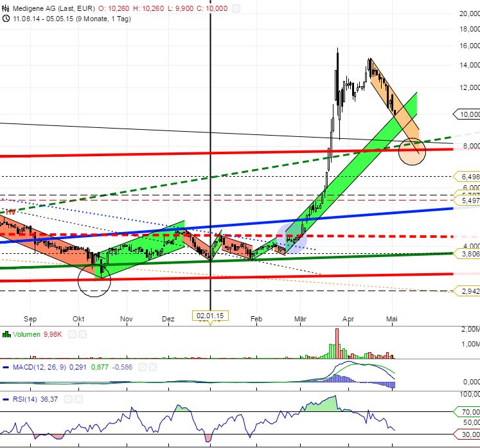
Task: Open settings gear next to Medigene price line
Action: [236, 8]
